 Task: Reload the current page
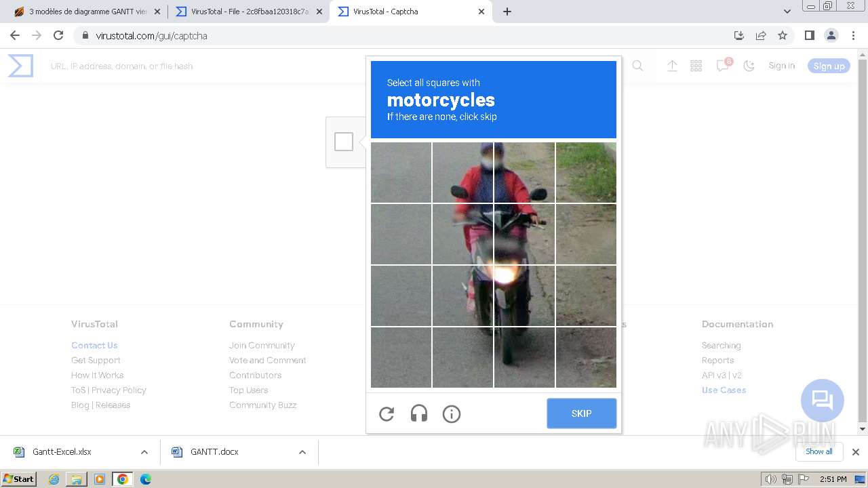[58, 35]
